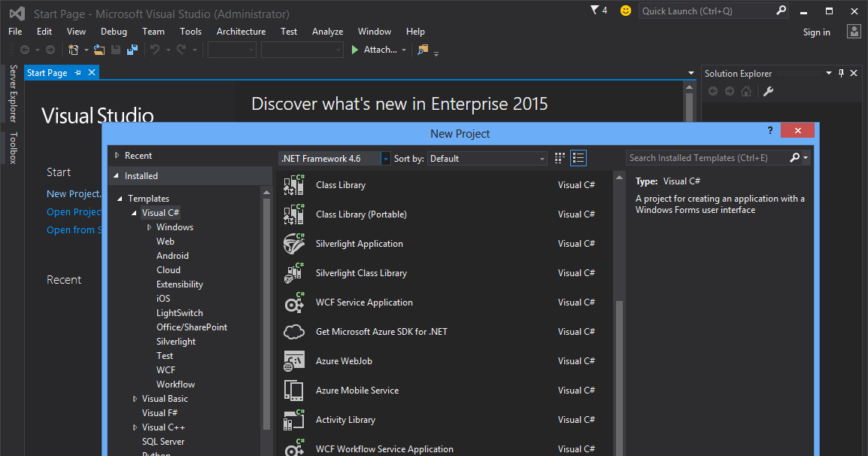This screenshot has height=456, width=868.
Task: Pin the Solution Explorer panel
Action: coord(841,73)
